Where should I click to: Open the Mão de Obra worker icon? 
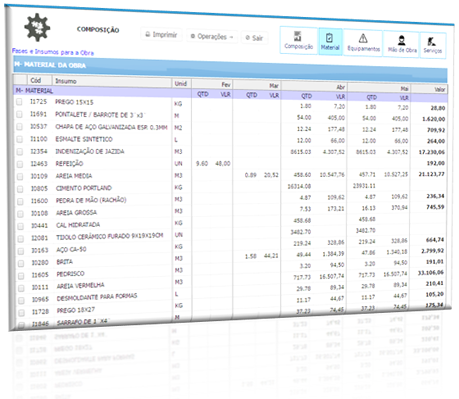(402, 41)
